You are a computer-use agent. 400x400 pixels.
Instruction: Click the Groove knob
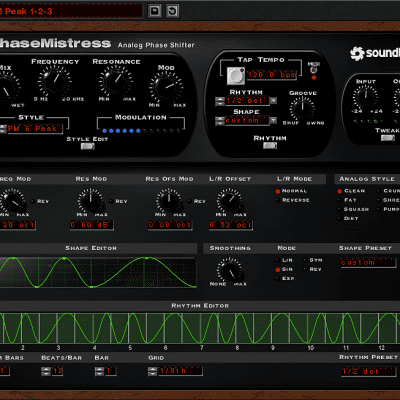[302, 108]
